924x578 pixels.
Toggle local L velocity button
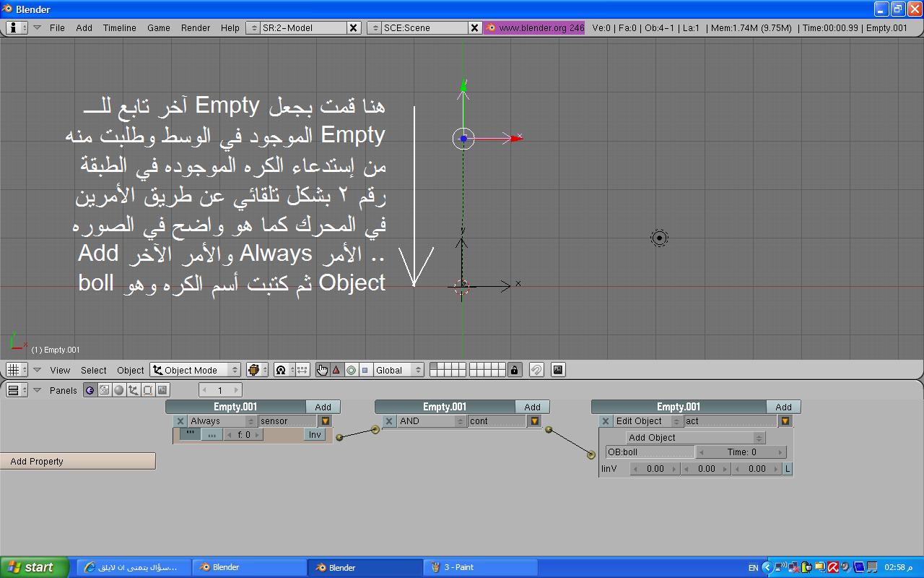tap(788, 469)
